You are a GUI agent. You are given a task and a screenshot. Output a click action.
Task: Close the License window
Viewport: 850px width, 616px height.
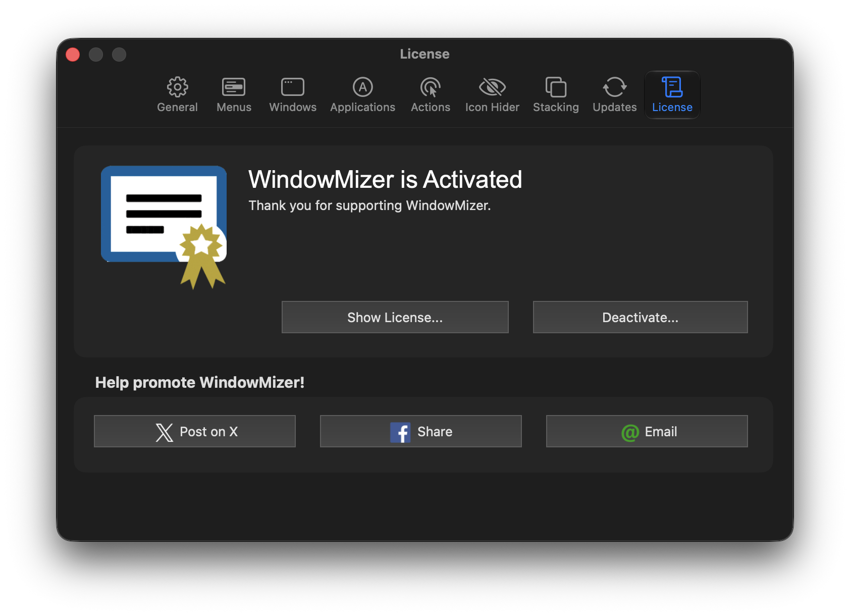73,55
